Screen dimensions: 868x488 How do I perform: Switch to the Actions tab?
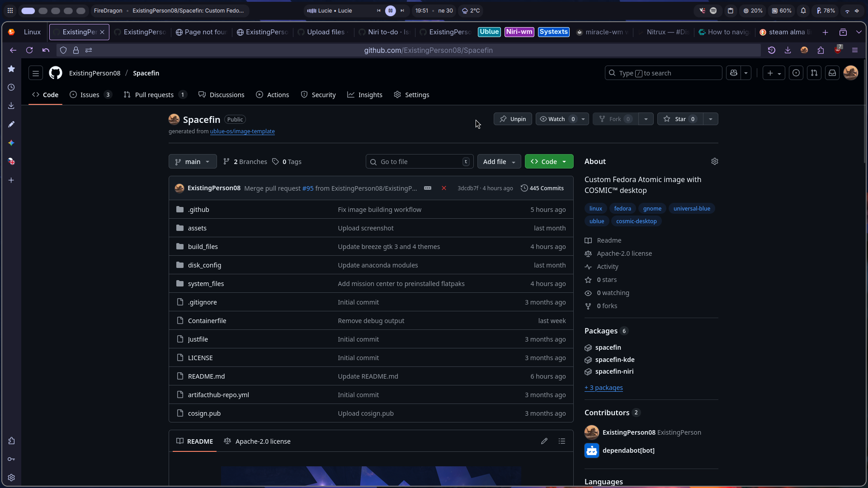click(272, 94)
